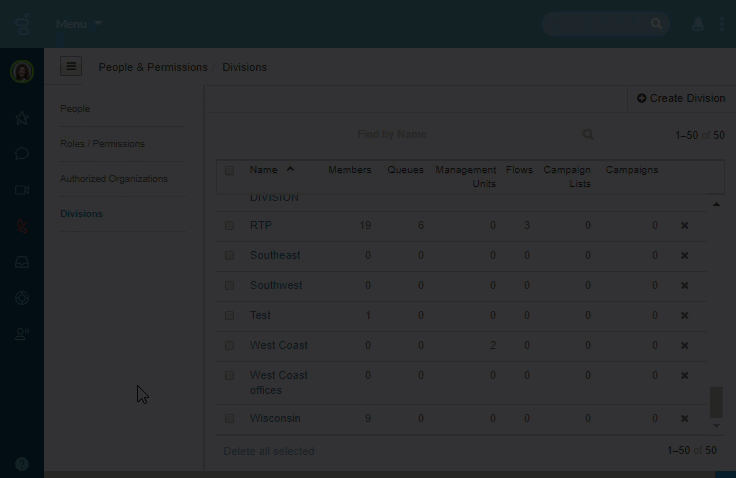Image resolution: width=736 pixels, height=478 pixels.
Task: Open the RTP division
Action: 261,225
